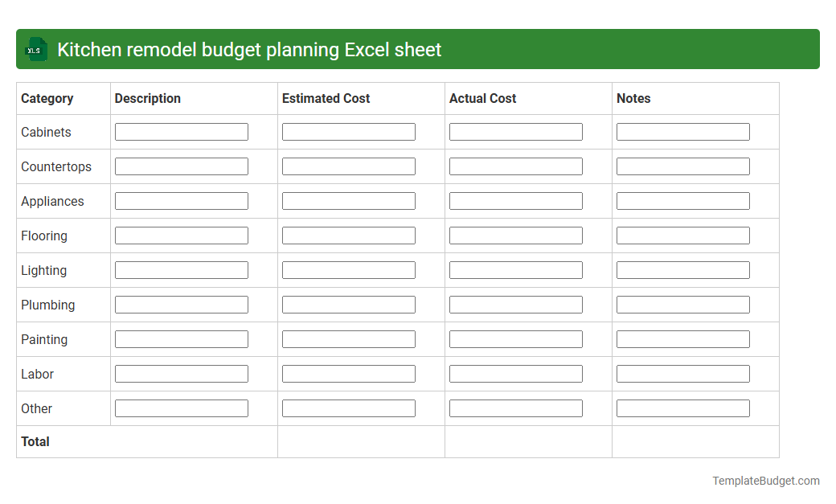Viewport: 836px width, 504px height.
Task: Click the Notes column header
Action: [633, 98]
